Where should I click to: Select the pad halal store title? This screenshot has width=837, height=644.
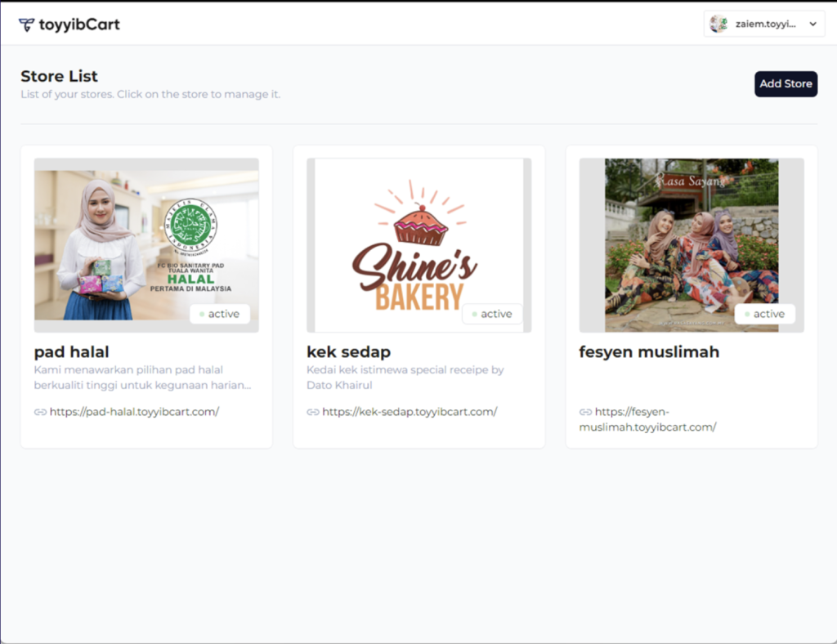coord(72,352)
